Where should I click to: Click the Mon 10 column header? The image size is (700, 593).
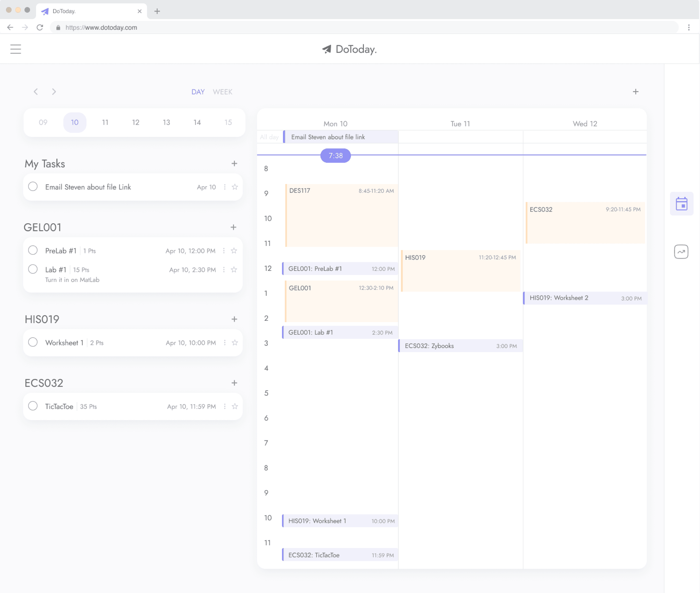point(335,124)
